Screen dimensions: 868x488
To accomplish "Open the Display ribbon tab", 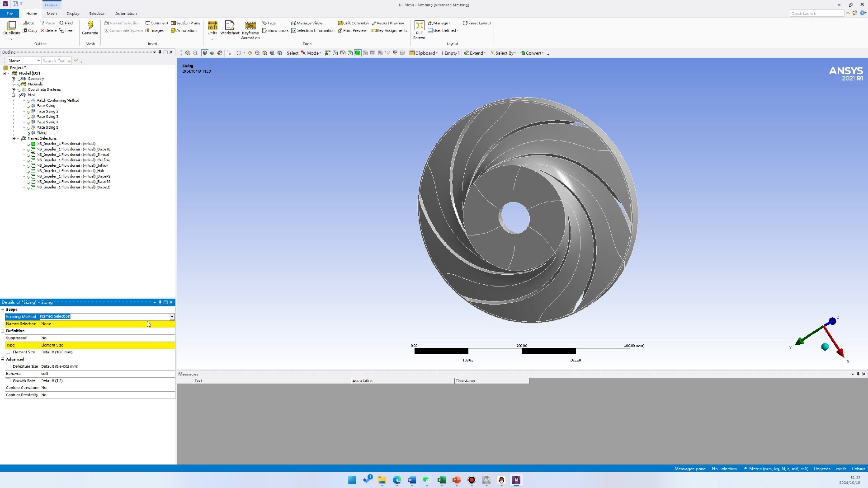I will coord(73,14).
